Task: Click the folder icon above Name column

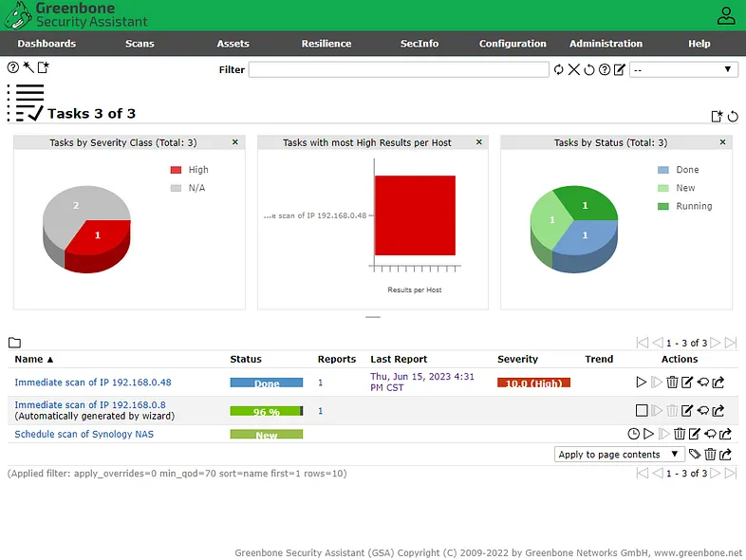Action: coord(15,342)
